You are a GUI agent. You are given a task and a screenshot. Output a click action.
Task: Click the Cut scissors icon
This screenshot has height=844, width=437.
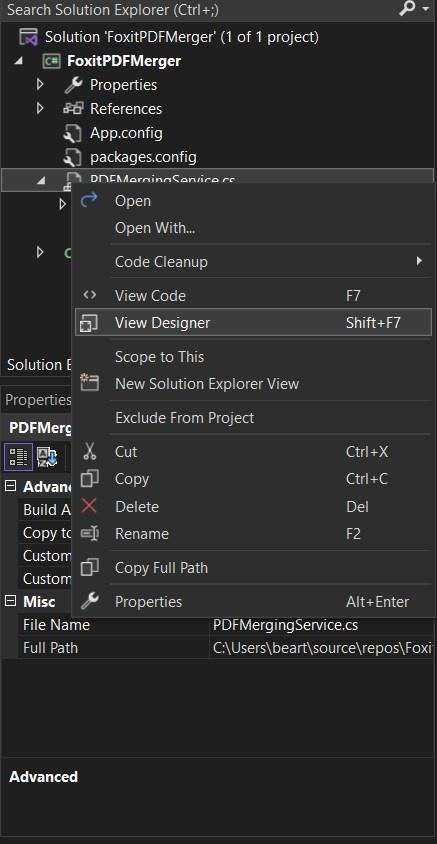(89, 451)
